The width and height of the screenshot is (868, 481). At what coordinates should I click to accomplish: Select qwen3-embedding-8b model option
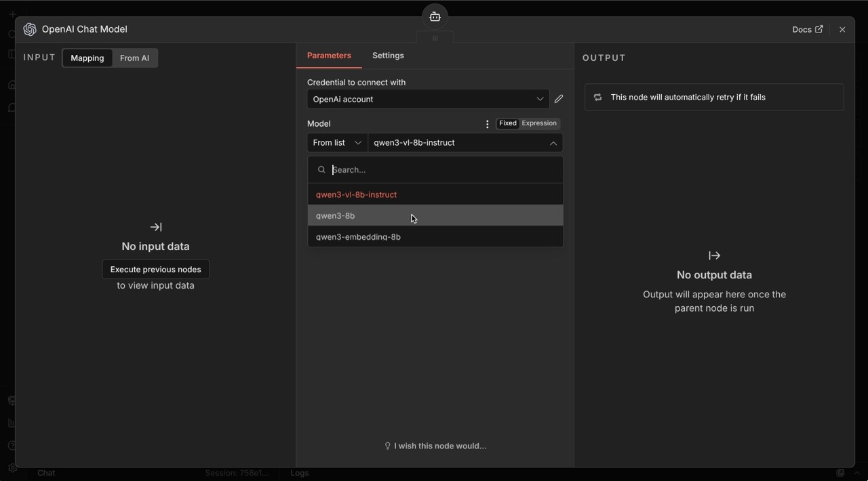[435, 236]
